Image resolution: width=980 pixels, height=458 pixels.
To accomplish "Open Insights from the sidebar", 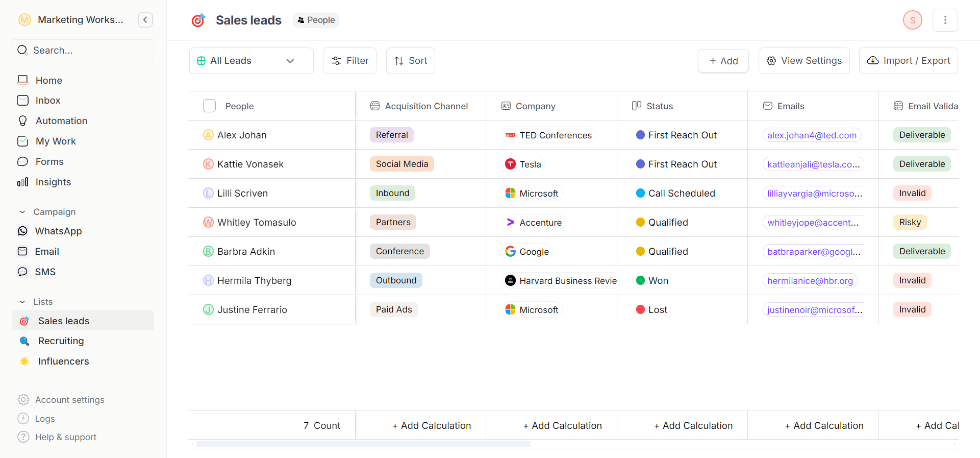I will pyautogui.click(x=53, y=182).
